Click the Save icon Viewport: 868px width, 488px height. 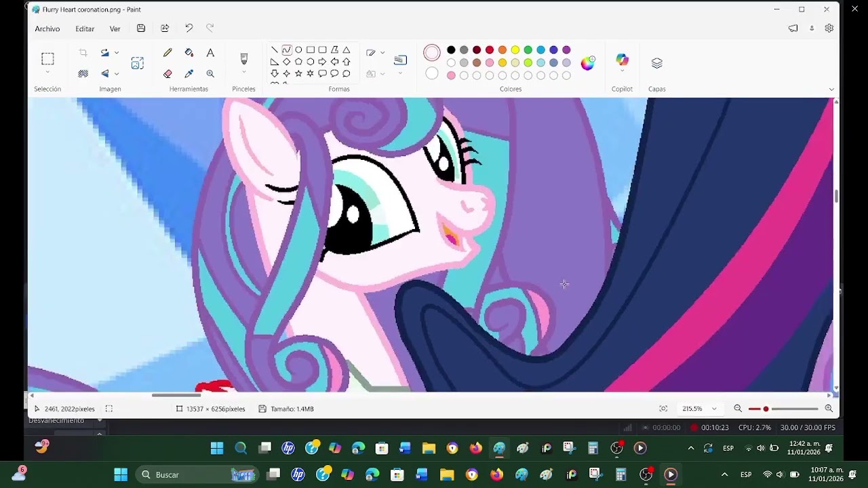(x=141, y=28)
